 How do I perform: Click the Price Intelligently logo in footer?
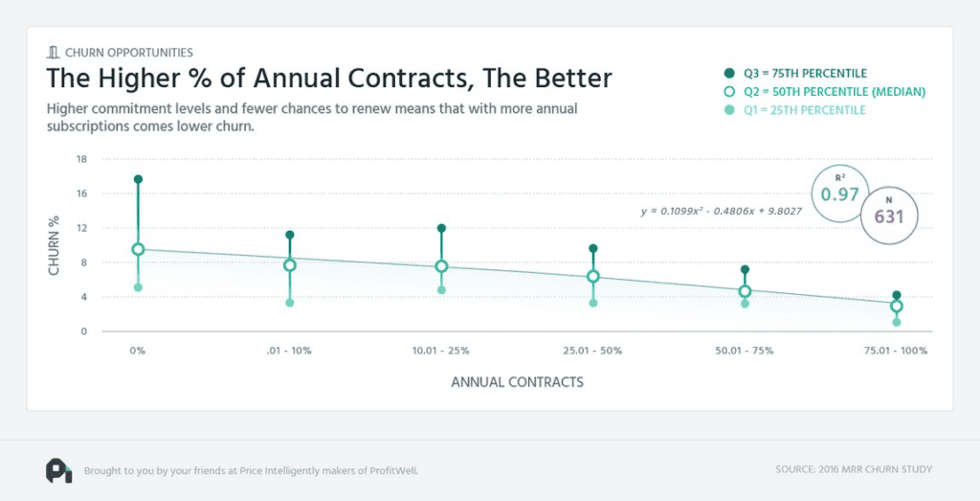(58, 470)
